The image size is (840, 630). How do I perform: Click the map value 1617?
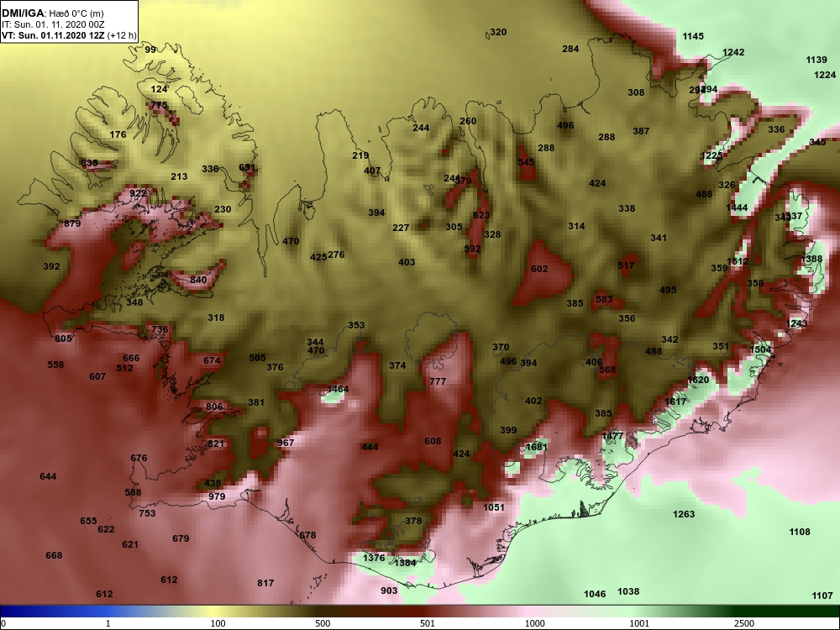(x=675, y=402)
